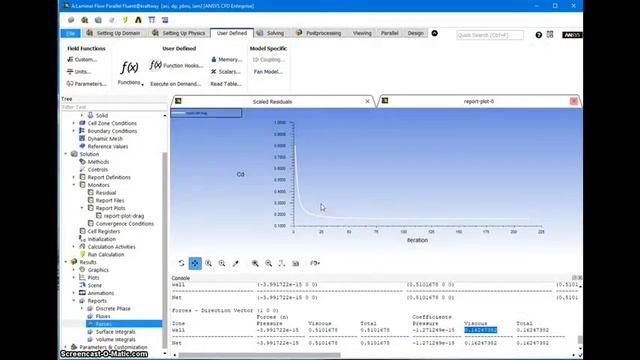Select report-plot-drag in tree
Viewport: 640px width, 360px height.
(124, 216)
